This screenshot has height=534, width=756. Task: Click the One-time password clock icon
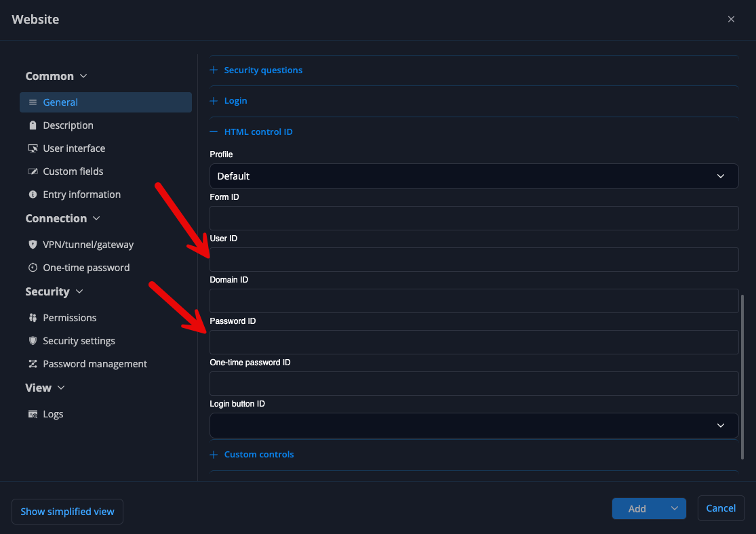[33, 268]
